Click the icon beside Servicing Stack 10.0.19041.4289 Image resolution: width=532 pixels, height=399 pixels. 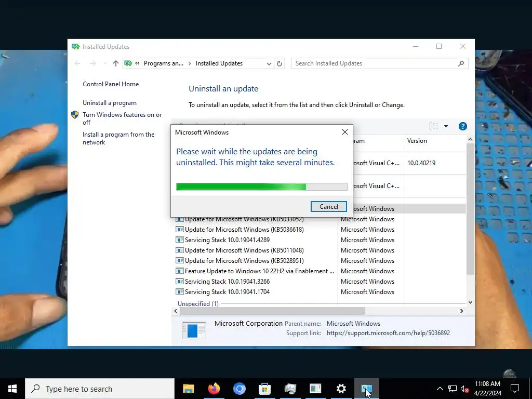click(179, 240)
